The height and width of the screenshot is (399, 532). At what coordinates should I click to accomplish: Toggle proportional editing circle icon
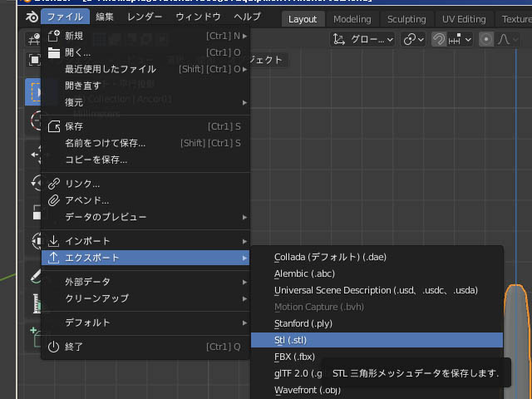(485, 40)
